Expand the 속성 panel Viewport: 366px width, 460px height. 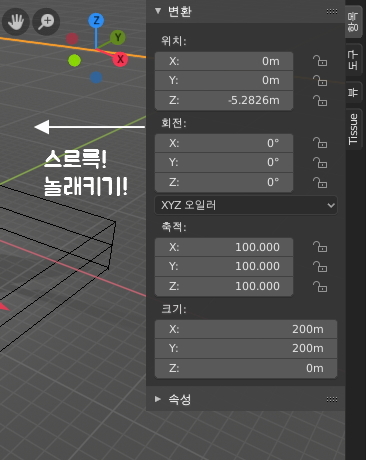158,399
